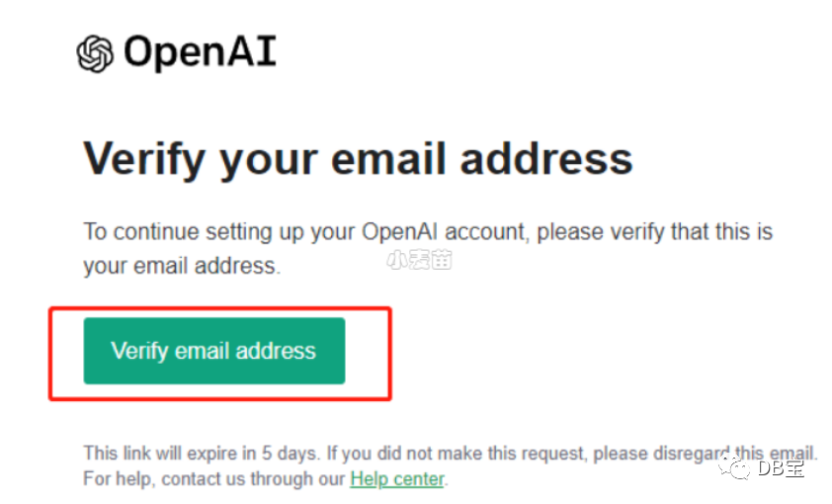Click the OpenAI knot logo icon

coord(95,53)
